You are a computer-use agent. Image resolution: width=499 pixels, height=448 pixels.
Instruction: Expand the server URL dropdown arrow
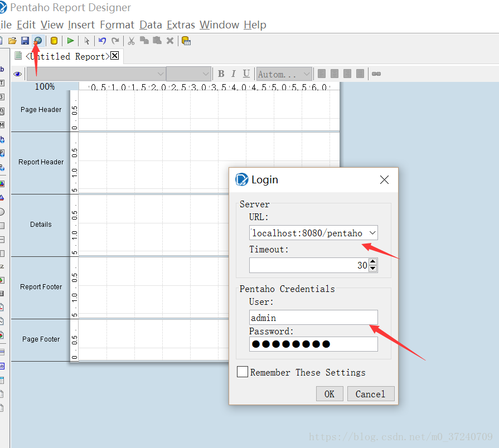[x=372, y=233]
